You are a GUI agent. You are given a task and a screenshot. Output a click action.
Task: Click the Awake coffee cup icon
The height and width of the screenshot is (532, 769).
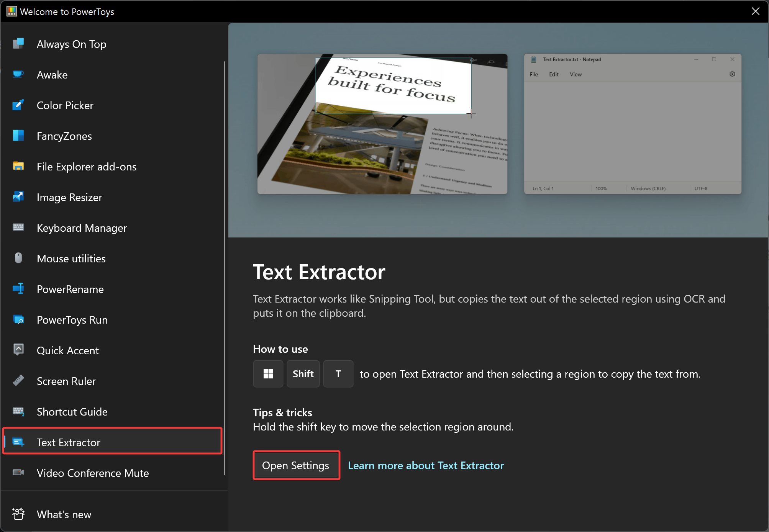point(18,74)
